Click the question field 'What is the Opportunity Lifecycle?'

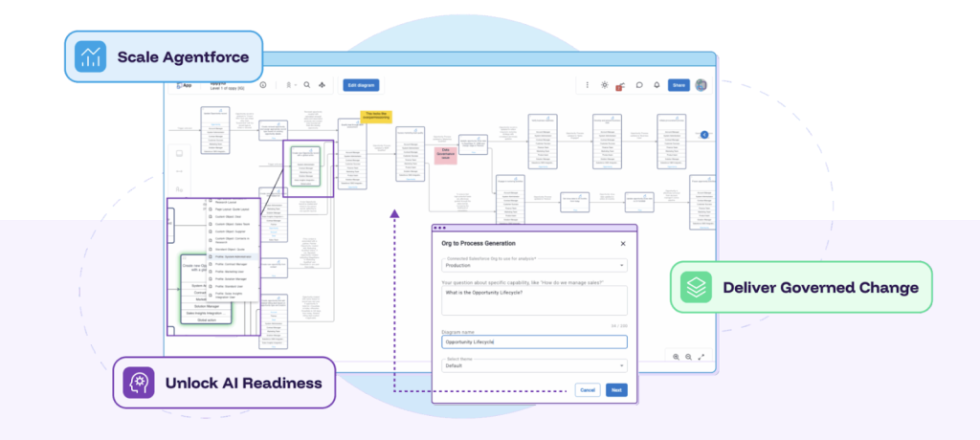pyautogui.click(x=534, y=300)
